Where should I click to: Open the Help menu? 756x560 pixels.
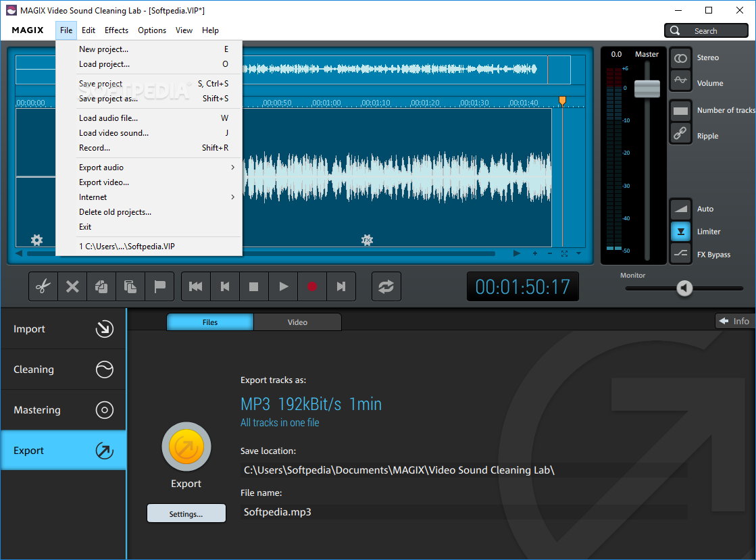(x=210, y=30)
